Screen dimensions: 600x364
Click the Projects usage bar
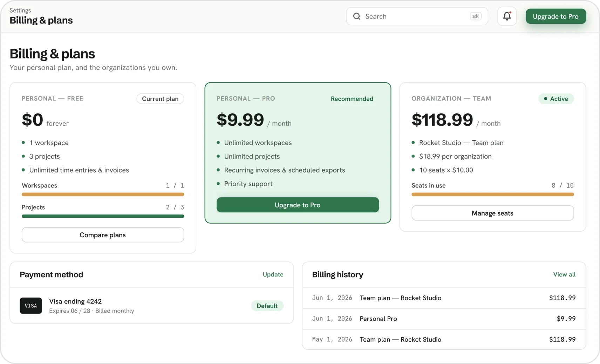point(103,216)
